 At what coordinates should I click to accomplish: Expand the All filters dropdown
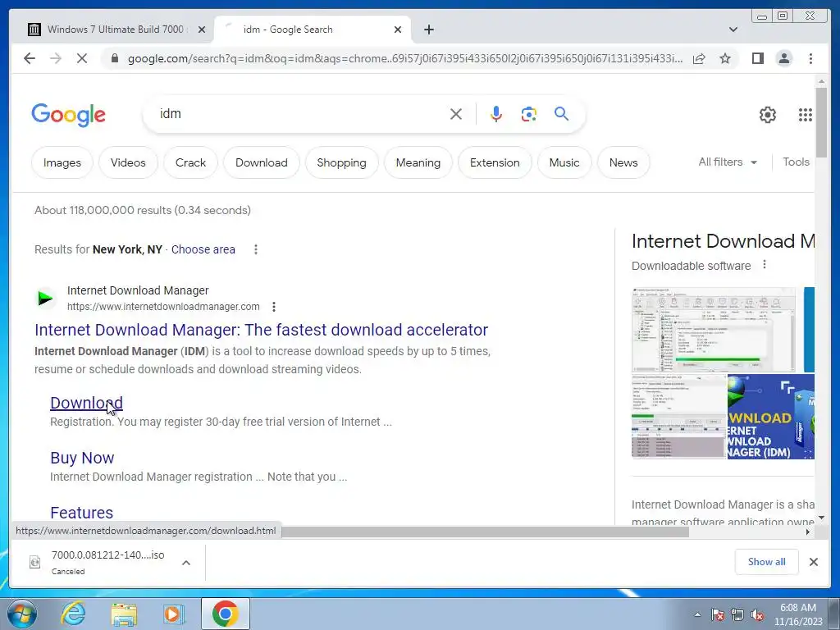[x=728, y=162]
